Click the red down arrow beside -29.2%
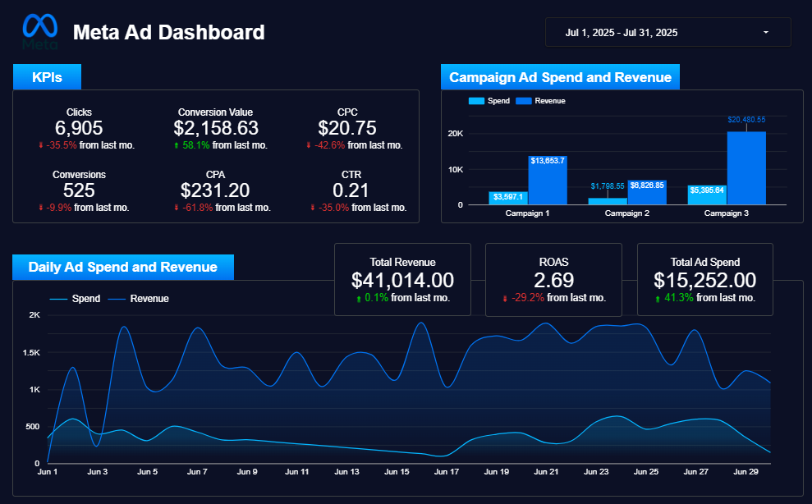 [505, 298]
